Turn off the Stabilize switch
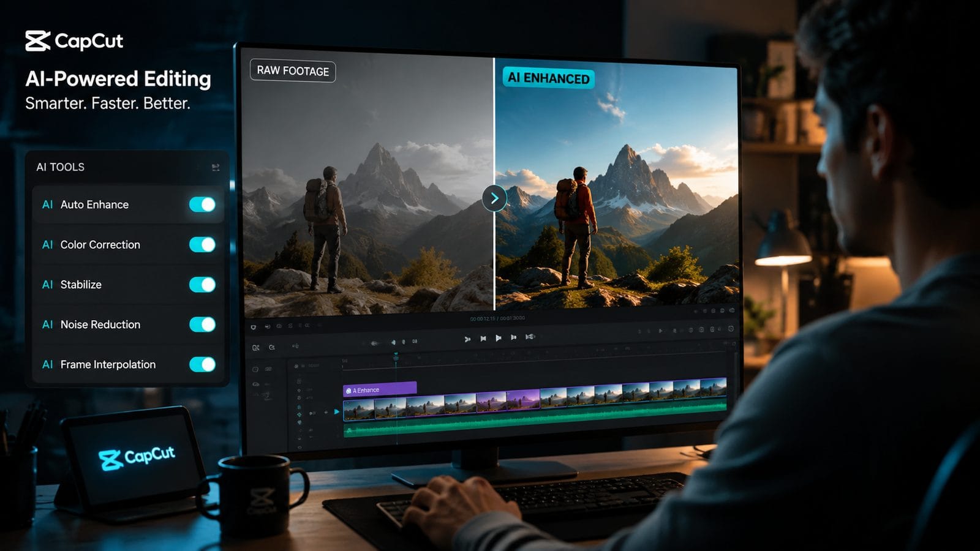980x551 pixels. click(202, 285)
